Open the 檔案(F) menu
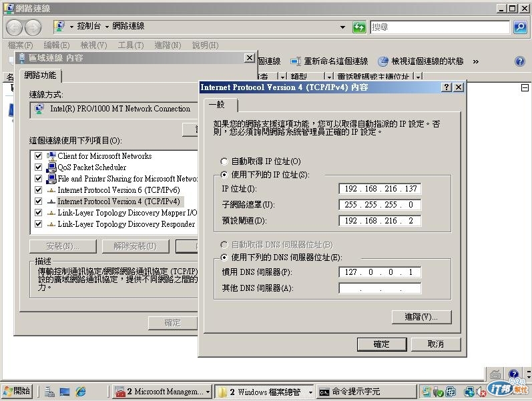 tap(20, 45)
